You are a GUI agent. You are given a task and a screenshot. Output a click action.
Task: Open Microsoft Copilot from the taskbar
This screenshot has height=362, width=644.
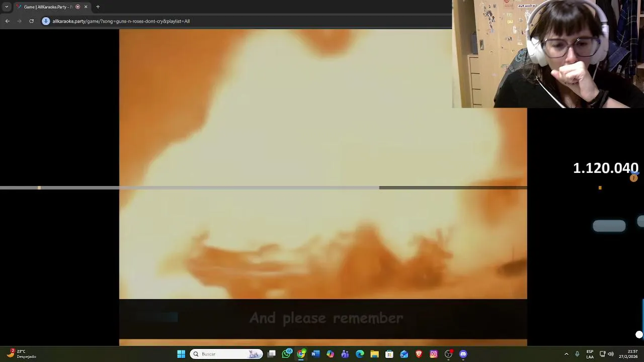330,354
